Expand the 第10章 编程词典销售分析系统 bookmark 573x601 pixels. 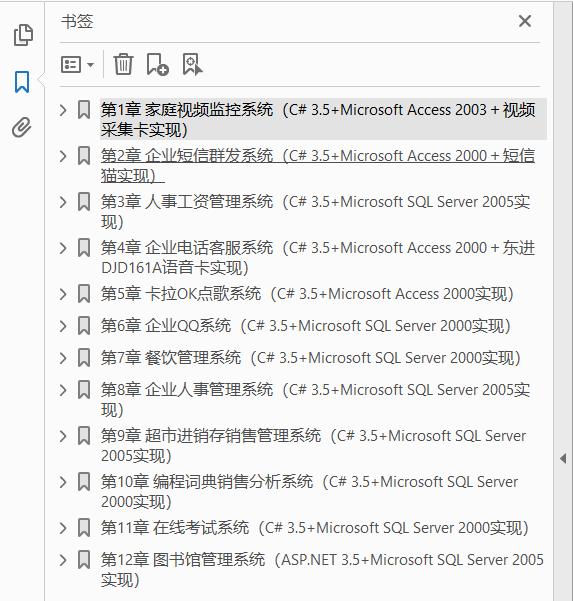point(63,482)
